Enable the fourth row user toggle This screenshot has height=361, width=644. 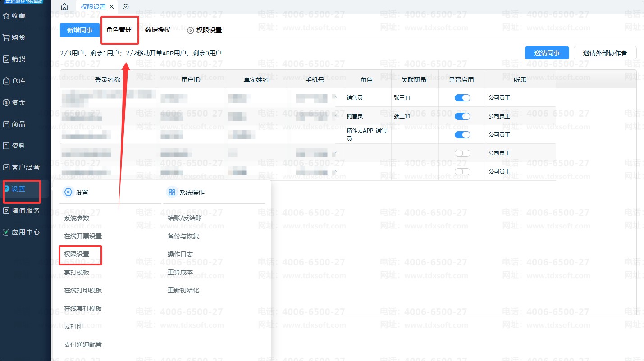pyautogui.click(x=462, y=153)
